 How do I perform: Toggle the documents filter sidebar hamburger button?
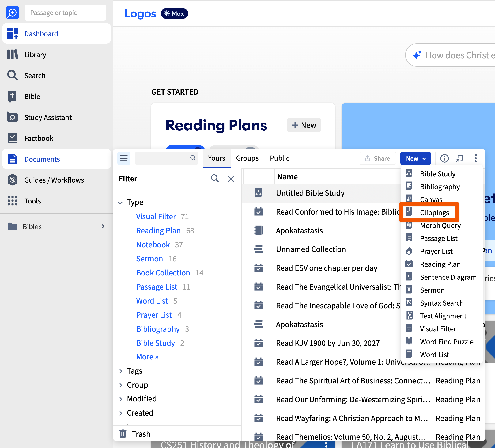(124, 158)
